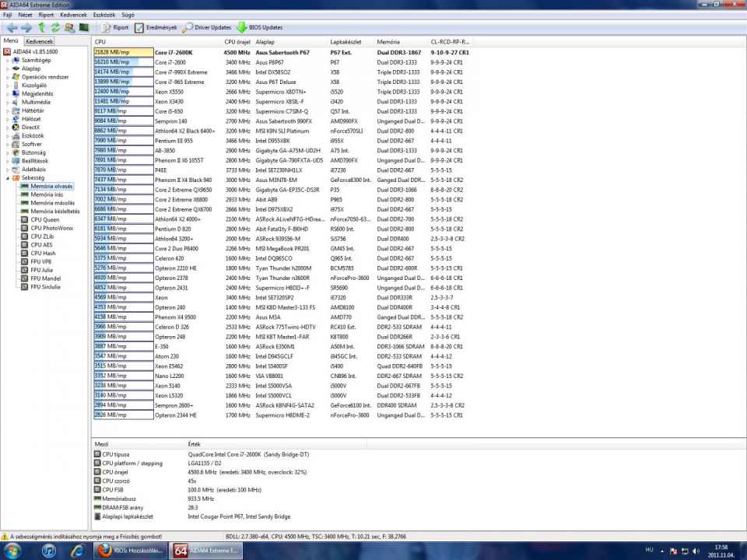Select the Xeon X5550 row
Viewport: 747px width, 560px height.
282,92
